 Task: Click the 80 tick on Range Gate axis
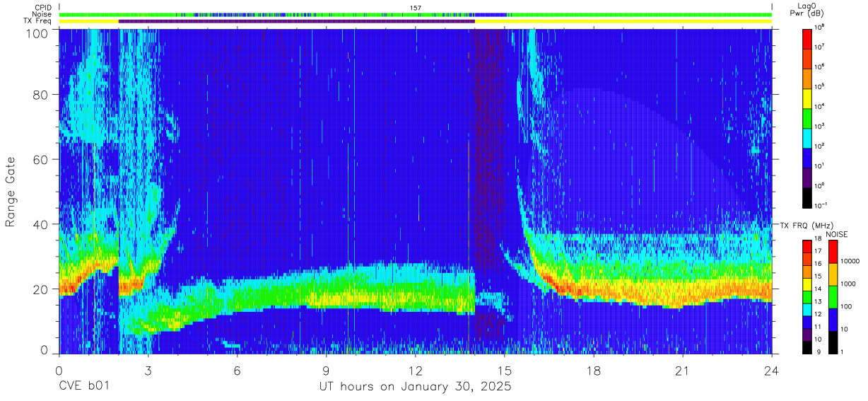41,95
